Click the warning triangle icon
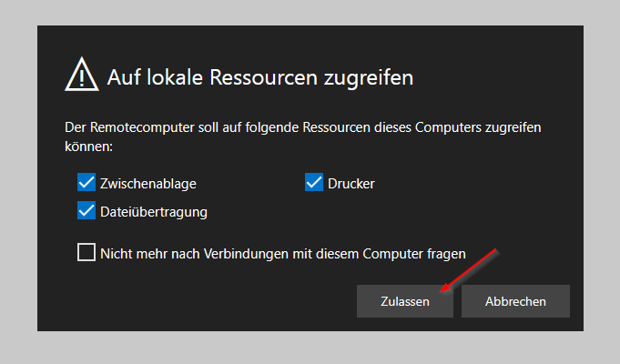 click(82, 75)
